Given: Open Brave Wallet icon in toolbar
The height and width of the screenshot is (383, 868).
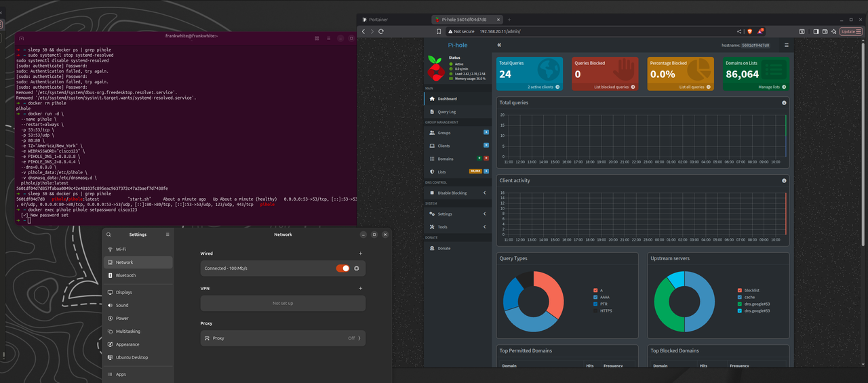Looking at the screenshot, I should (x=825, y=31).
